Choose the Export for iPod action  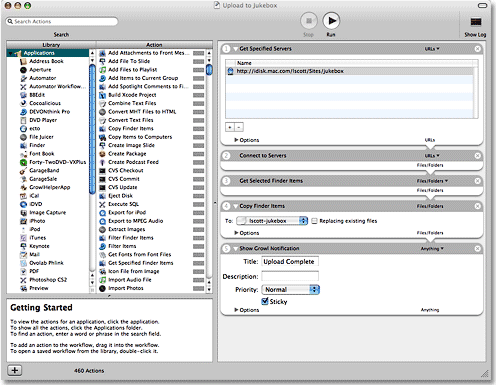tap(127, 212)
